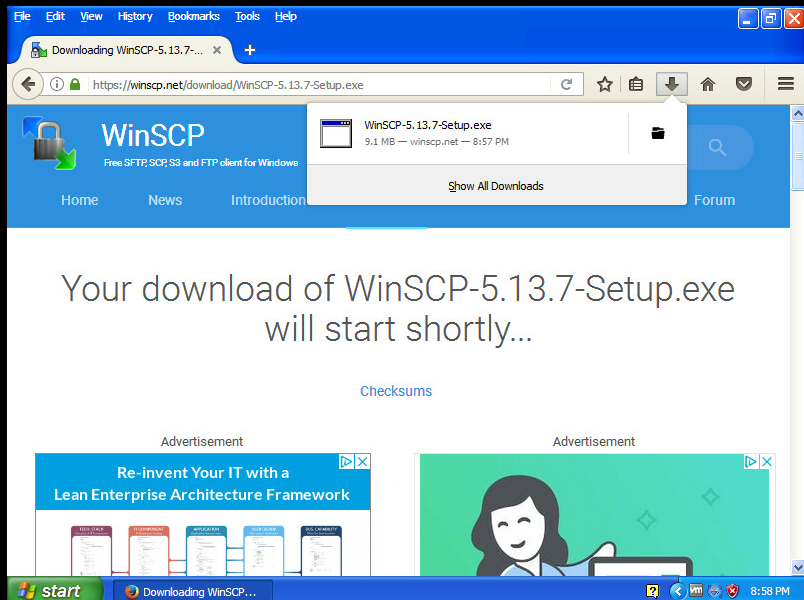804x600 pixels.
Task: Open a new tab with plus button
Action: (x=250, y=50)
